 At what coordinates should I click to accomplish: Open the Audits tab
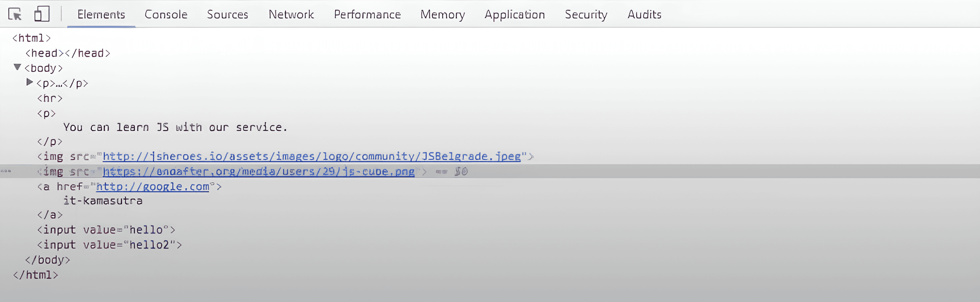tap(644, 14)
